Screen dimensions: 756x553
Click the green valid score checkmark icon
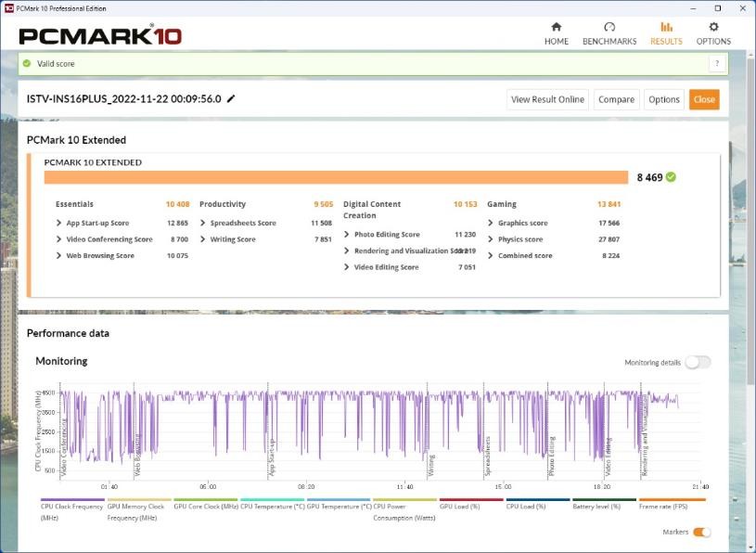[27, 64]
